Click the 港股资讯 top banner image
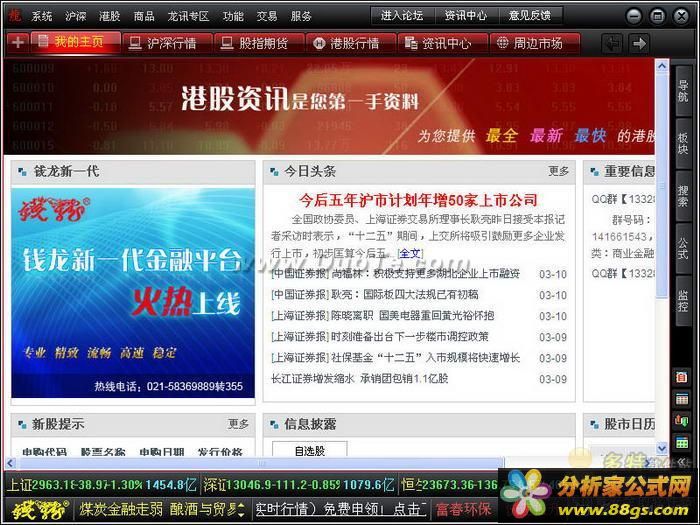Screen dimensions: 700x525 (x=329, y=106)
